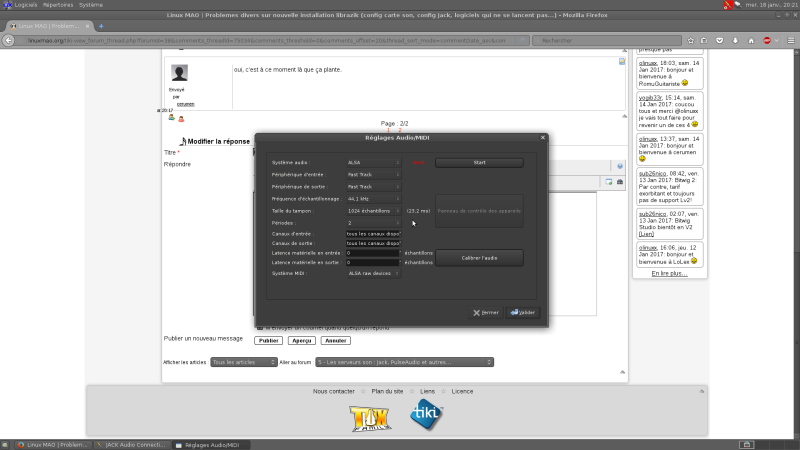The height and width of the screenshot is (450, 800).
Task: Click the Tiki logo in the footer
Action: pyautogui.click(x=427, y=414)
